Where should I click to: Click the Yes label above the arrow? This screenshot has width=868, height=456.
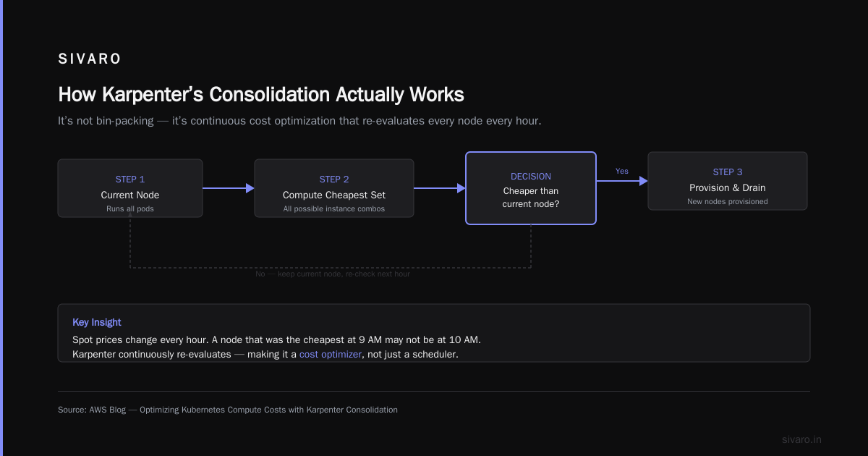tap(622, 171)
